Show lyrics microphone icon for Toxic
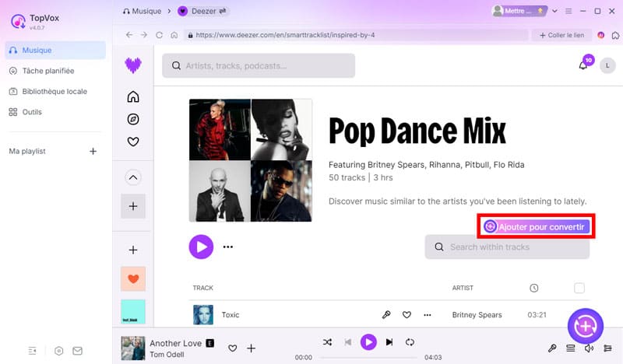The image size is (623, 364). coord(386,315)
